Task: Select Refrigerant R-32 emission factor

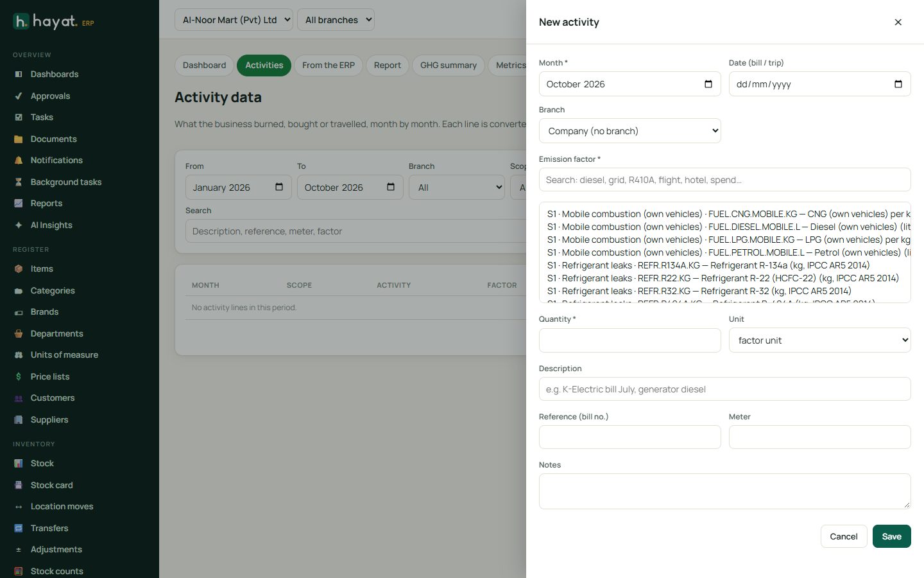Action: pos(725,291)
